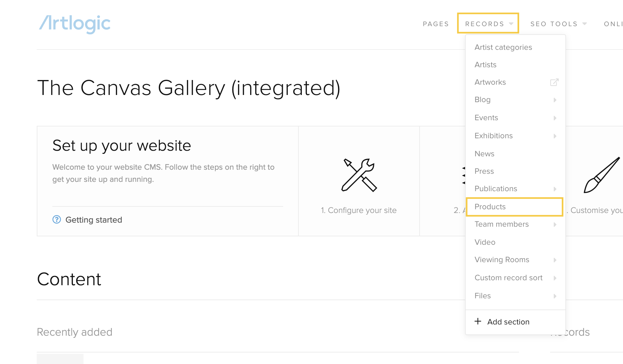This screenshot has height=364, width=623.
Task: Expand the Blog submenu arrow
Action: tap(555, 100)
